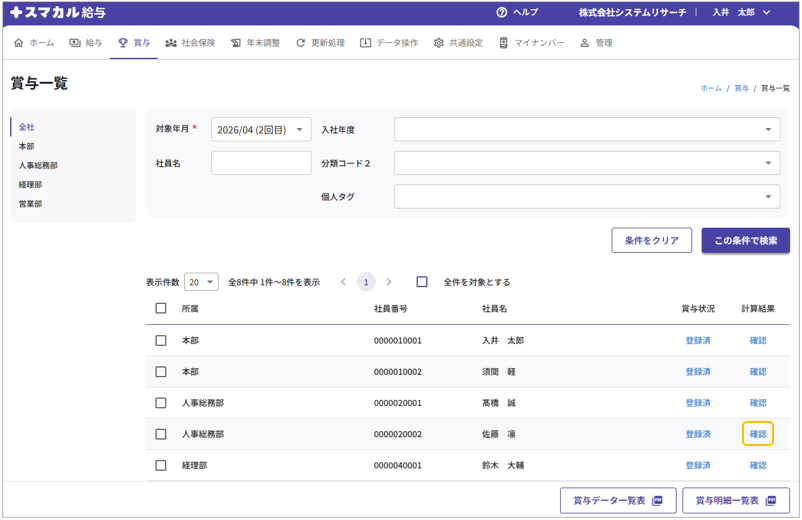Click the help question mark icon
Image resolution: width=802 pixels, height=520 pixels.
click(502, 13)
